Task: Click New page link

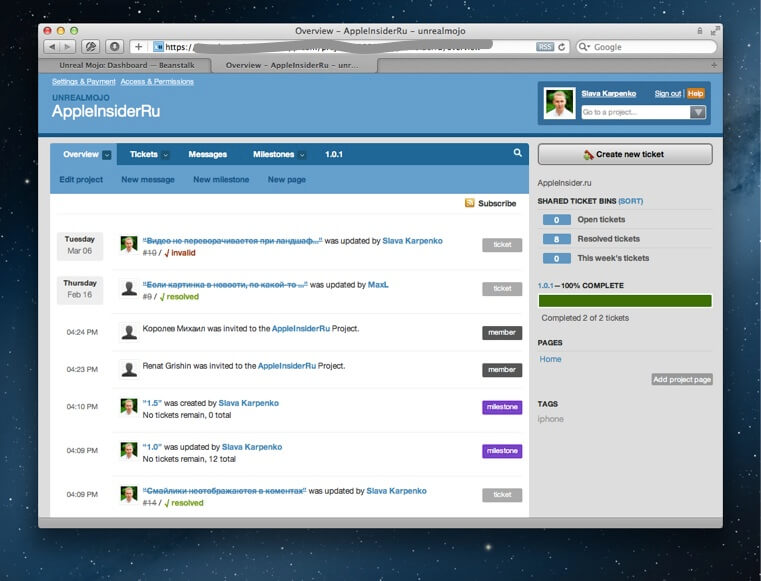Action: tap(287, 180)
